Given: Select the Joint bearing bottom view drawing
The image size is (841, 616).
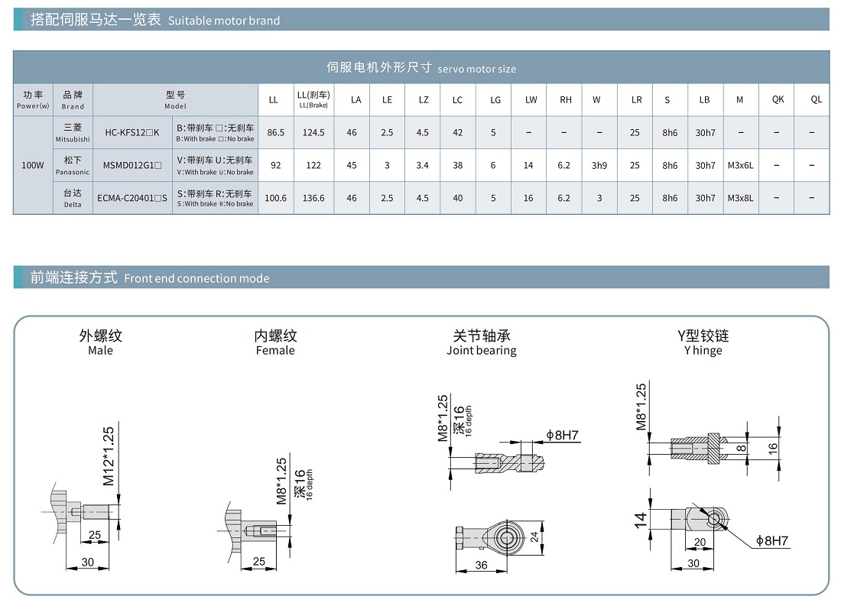Looking at the screenshot, I should point(497,538).
